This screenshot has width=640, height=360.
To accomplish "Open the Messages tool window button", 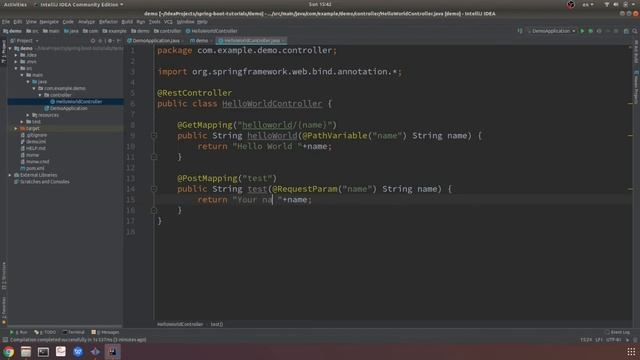I will tap(105, 332).
